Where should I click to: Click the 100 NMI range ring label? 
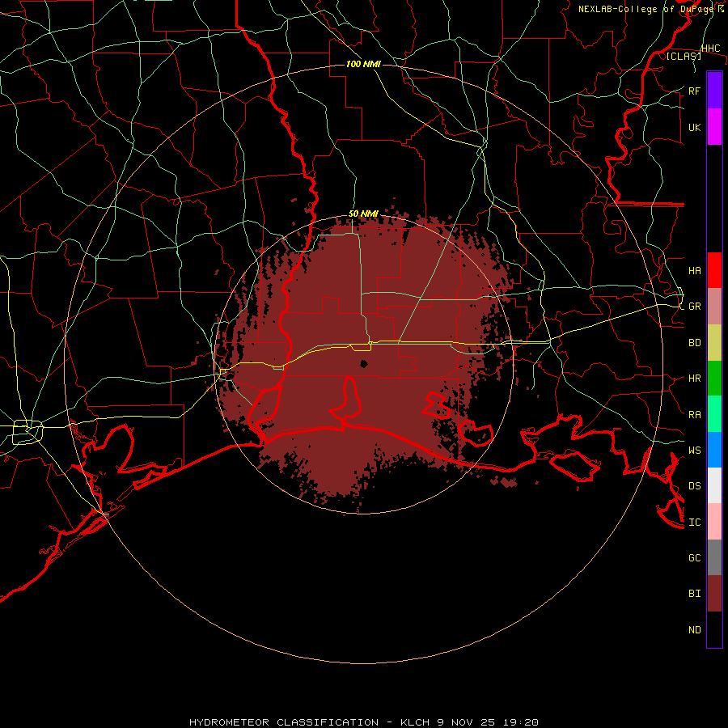(363, 64)
